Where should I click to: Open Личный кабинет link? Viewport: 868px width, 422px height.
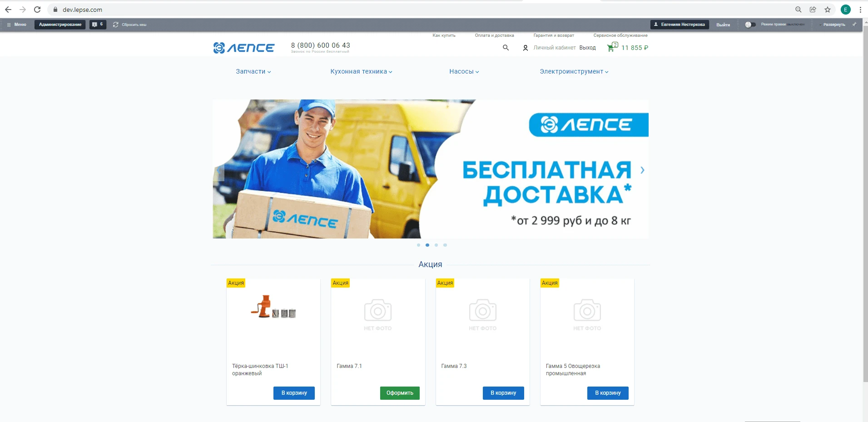[x=555, y=48]
